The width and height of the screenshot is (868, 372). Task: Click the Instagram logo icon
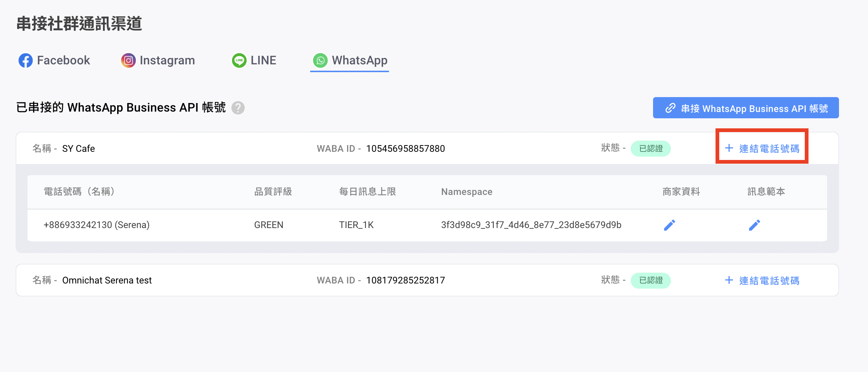click(x=128, y=61)
